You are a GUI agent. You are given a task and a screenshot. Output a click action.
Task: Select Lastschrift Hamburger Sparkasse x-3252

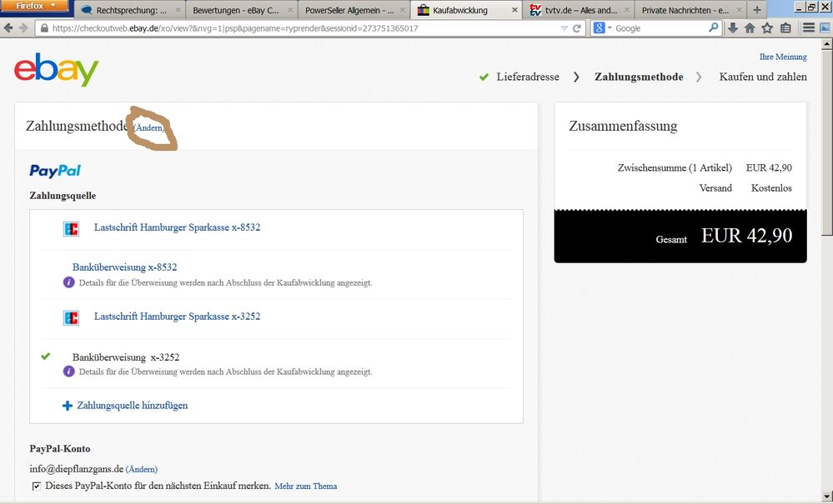pos(177,317)
